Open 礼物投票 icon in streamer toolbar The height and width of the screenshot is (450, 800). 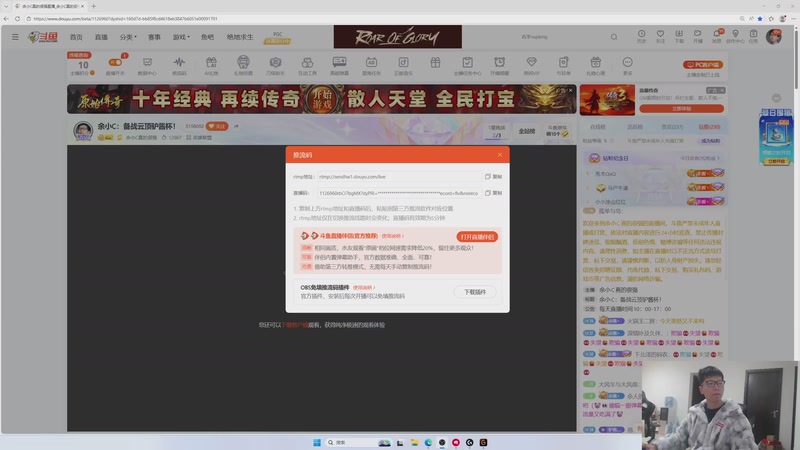[243, 66]
